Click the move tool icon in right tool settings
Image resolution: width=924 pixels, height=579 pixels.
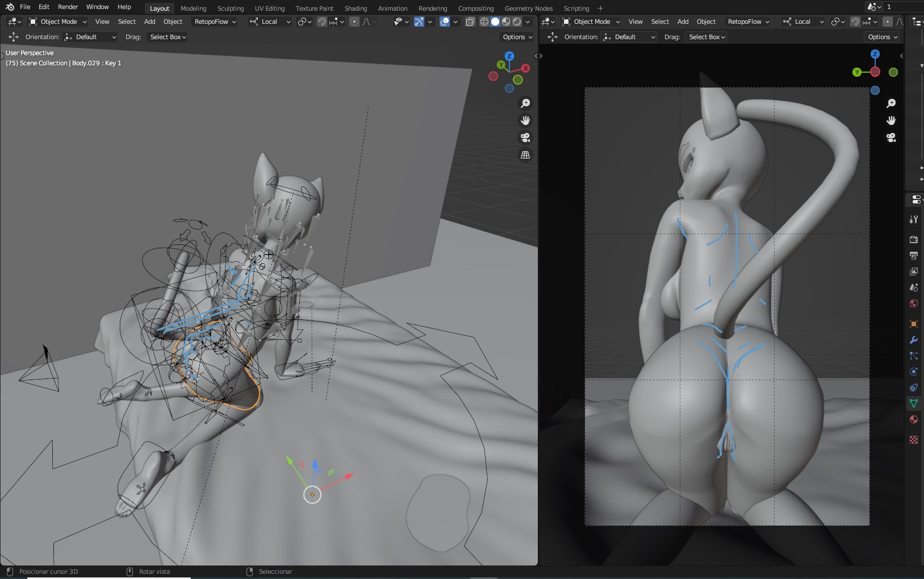[x=553, y=37]
